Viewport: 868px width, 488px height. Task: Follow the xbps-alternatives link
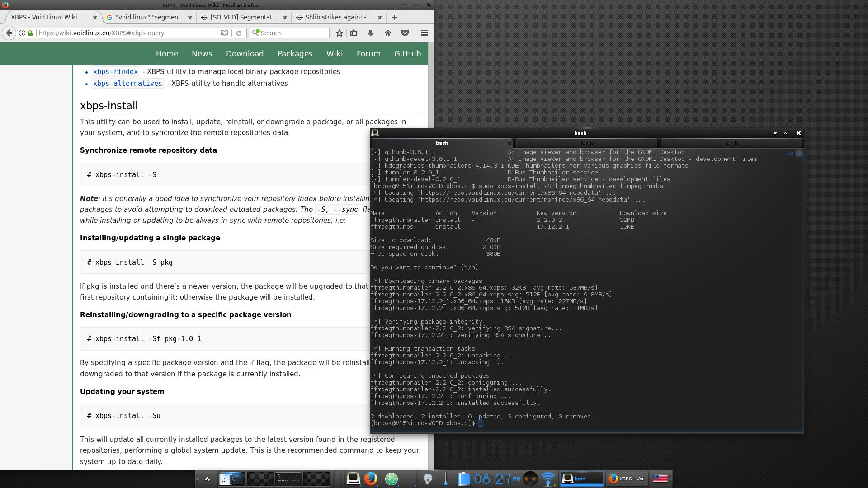pyautogui.click(x=127, y=84)
